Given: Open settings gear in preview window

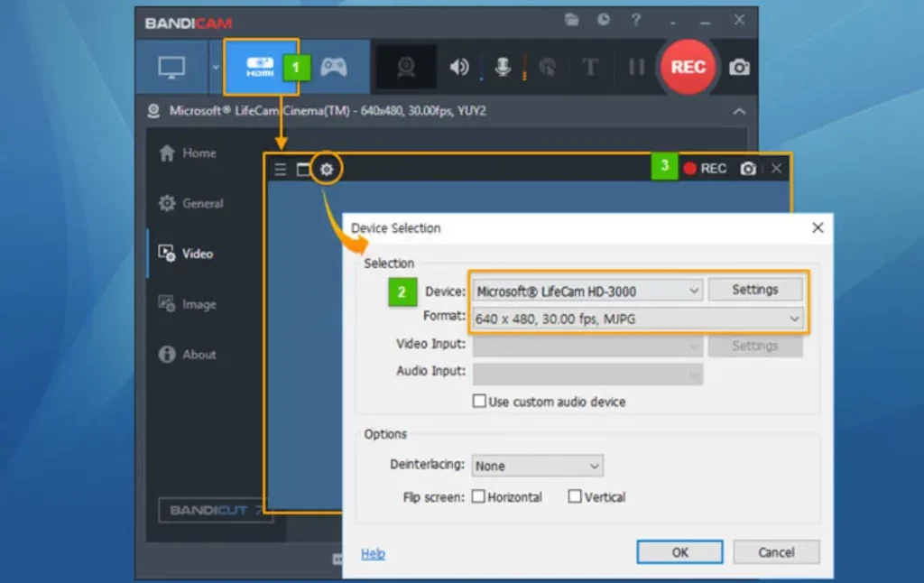Looking at the screenshot, I should 327,169.
